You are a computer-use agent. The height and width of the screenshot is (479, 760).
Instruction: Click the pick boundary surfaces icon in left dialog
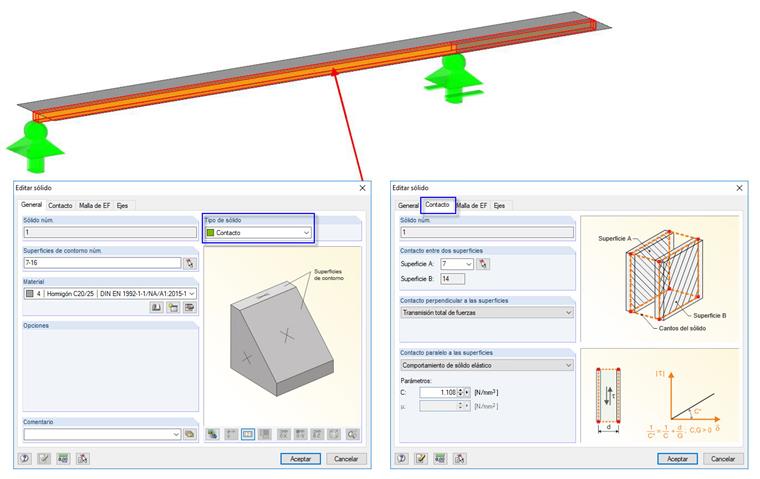(190, 263)
